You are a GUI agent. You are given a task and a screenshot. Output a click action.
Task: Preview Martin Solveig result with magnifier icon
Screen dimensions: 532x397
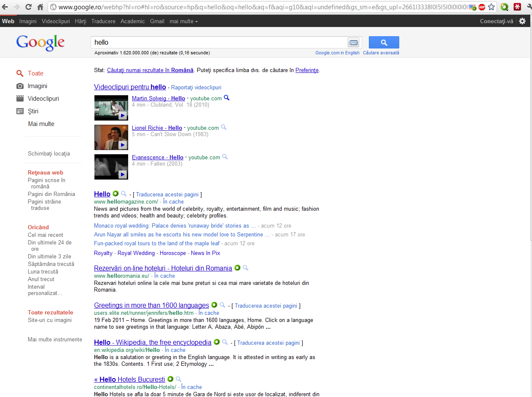[226, 98]
